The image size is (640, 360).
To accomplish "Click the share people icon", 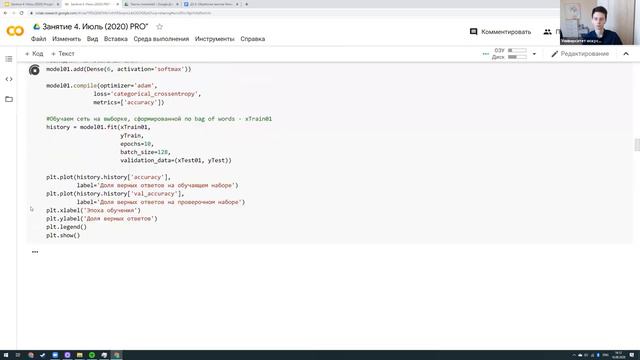I will coord(547,32).
